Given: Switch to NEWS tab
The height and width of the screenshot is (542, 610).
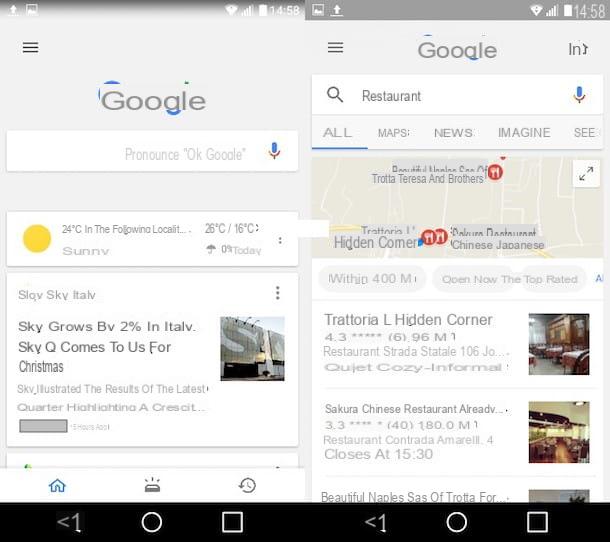Looking at the screenshot, I should pyautogui.click(x=454, y=133).
